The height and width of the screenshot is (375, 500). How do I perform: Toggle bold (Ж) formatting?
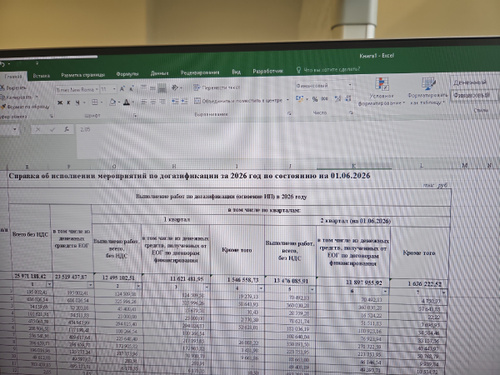60,103
